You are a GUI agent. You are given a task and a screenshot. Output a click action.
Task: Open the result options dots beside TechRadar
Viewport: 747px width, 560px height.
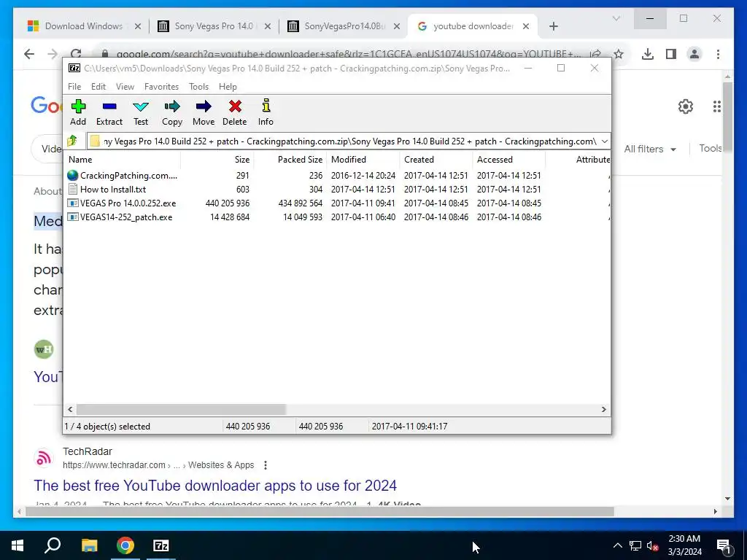coord(266,464)
